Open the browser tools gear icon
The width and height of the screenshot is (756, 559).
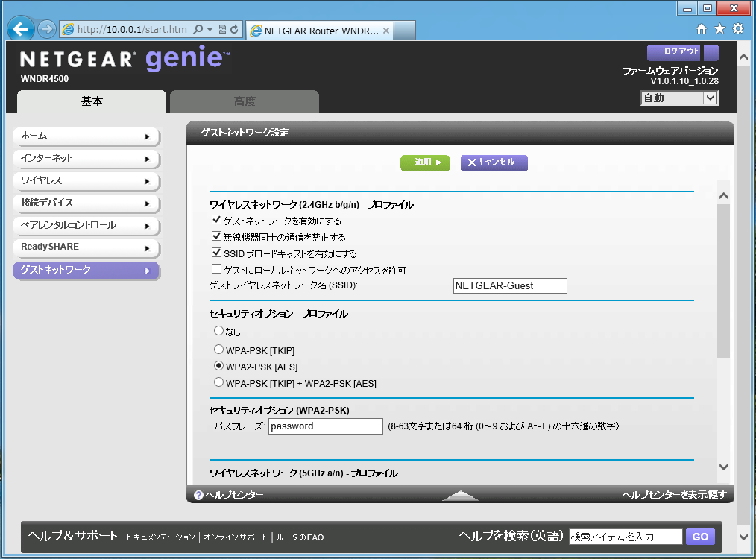tap(737, 29)
